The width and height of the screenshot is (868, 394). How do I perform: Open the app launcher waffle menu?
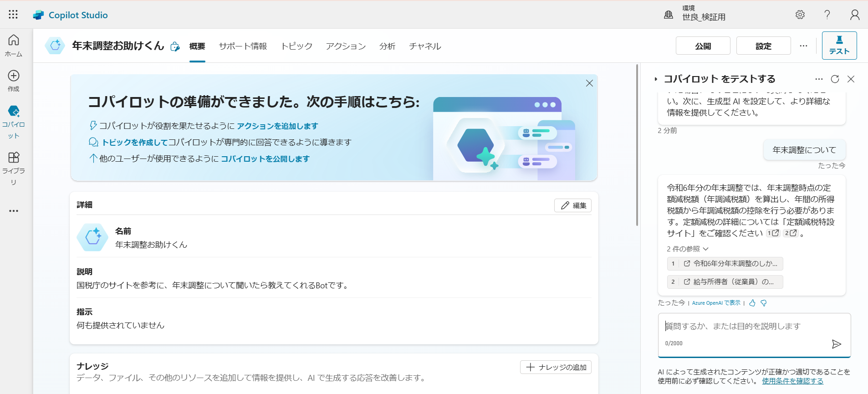13,15
